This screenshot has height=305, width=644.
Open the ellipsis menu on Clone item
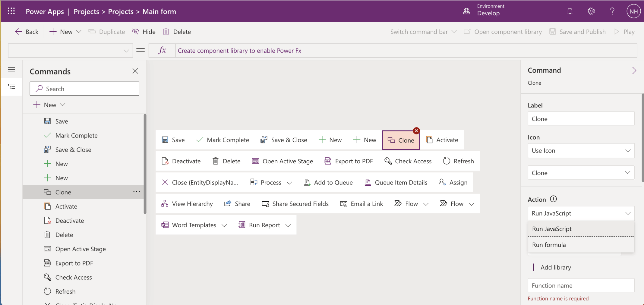tap(137, 192)
